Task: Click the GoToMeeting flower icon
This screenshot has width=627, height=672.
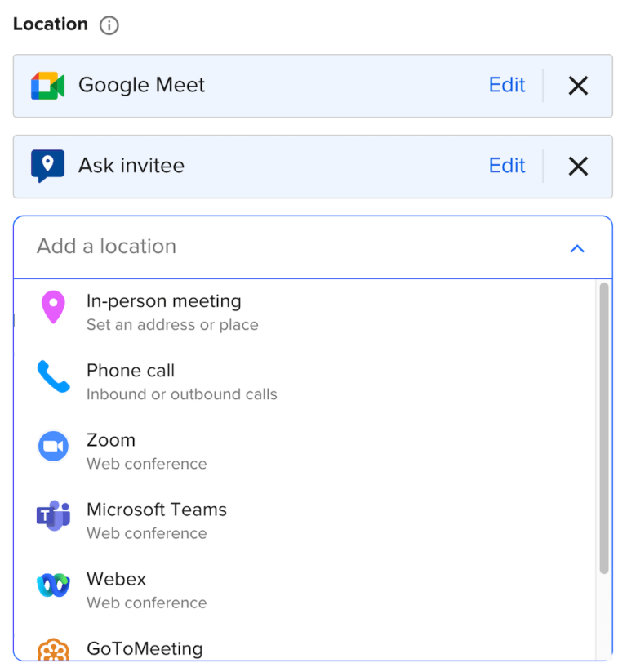Action: pyautogui.click(x=53, y=651)
